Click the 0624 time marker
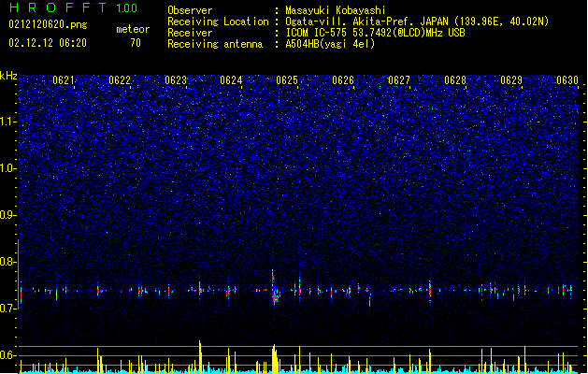This screenshot has height=374, width=588. click(x=231, y=79)
